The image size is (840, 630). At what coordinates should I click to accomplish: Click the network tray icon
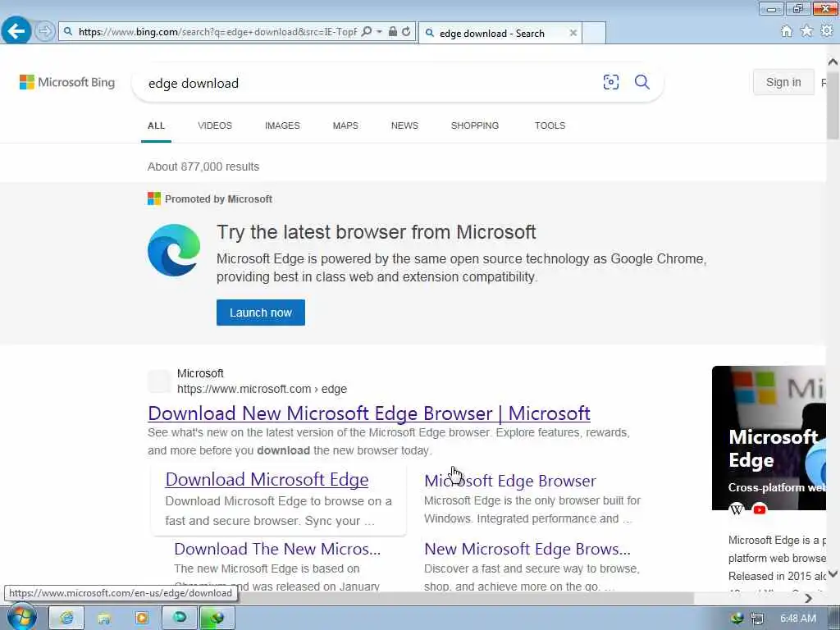757,619
